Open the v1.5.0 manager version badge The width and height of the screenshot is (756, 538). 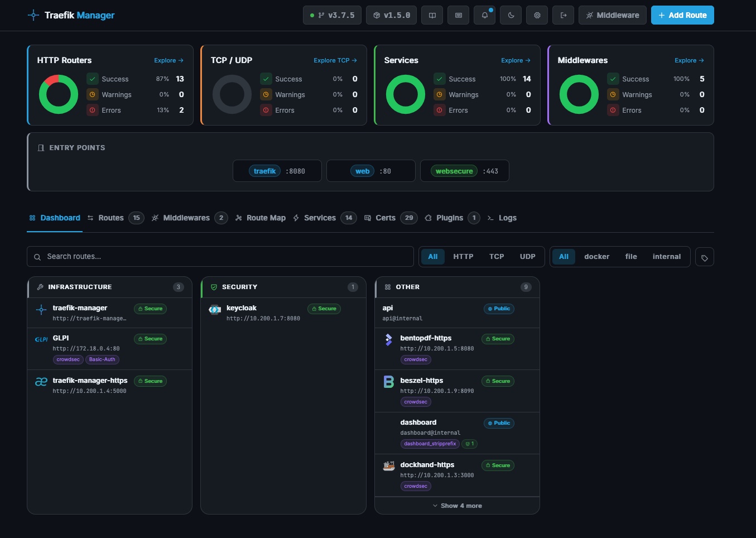click(392, 15)
